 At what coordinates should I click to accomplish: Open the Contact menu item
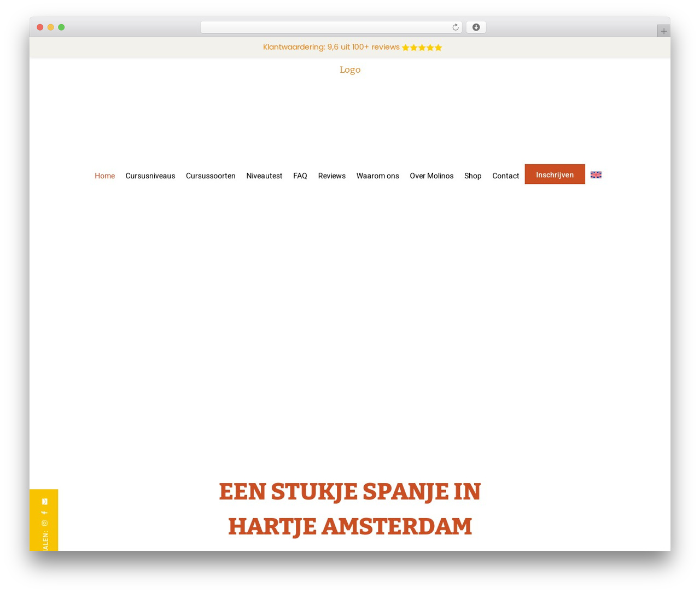(x=505, y=176)
